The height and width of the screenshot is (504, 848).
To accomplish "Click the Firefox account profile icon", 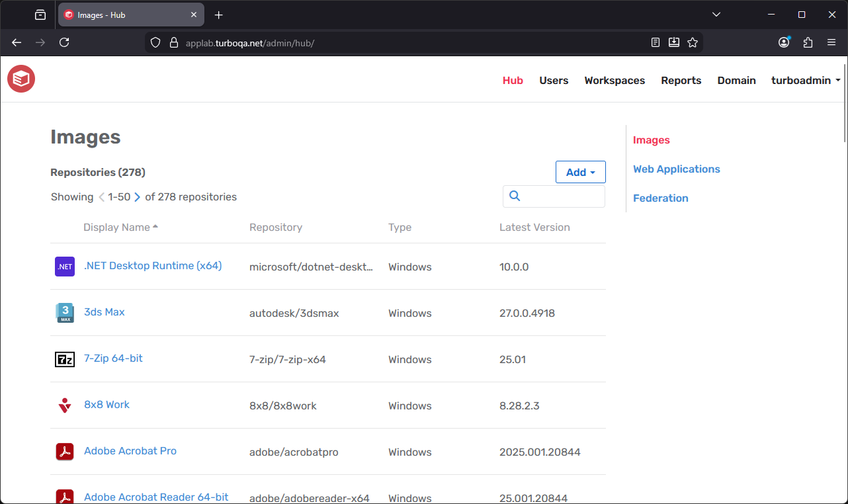I will coord(784,42).
